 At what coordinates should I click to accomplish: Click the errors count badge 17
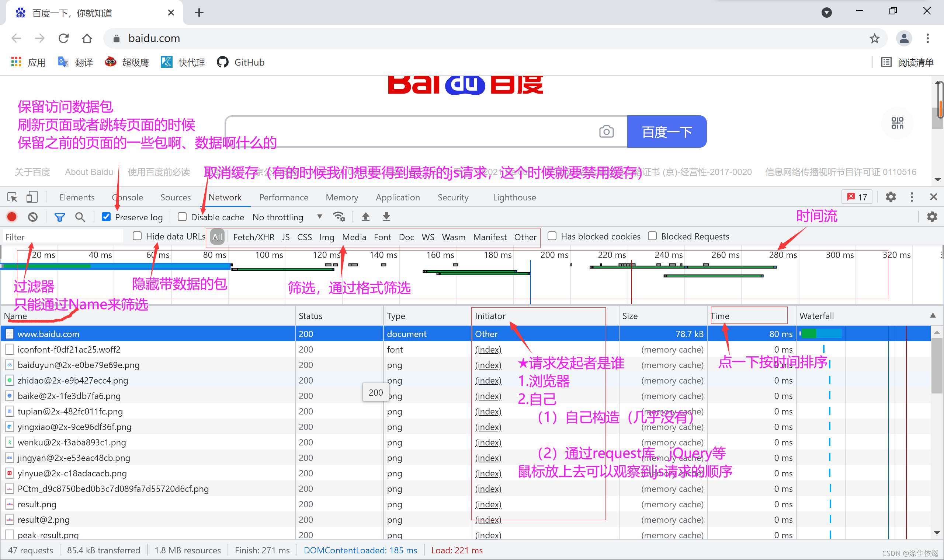(857, 197)
